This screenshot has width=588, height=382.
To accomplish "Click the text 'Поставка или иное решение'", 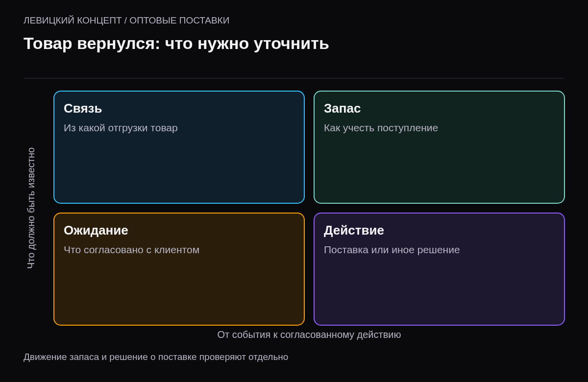I will point(392,250).
